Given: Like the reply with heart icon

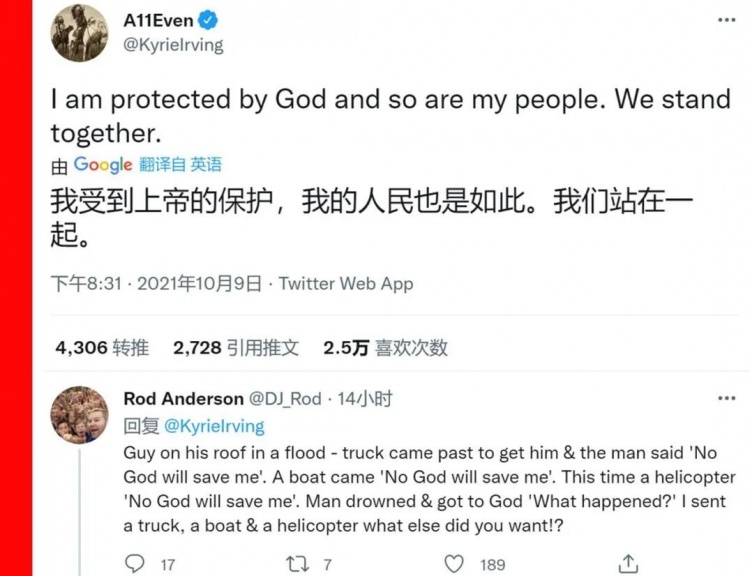Looking at the screenshot, I should click(x=454, y=564).
